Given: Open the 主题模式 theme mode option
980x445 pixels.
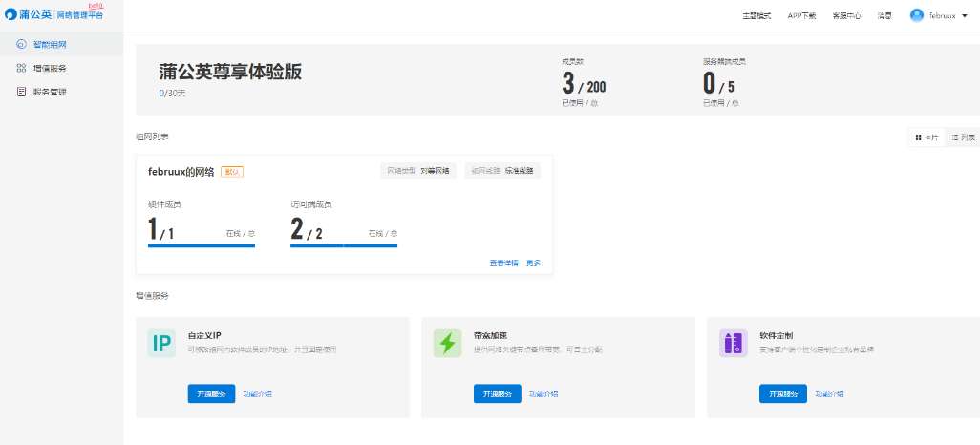Looking at the screenshot, I should (x=756, y=16).
